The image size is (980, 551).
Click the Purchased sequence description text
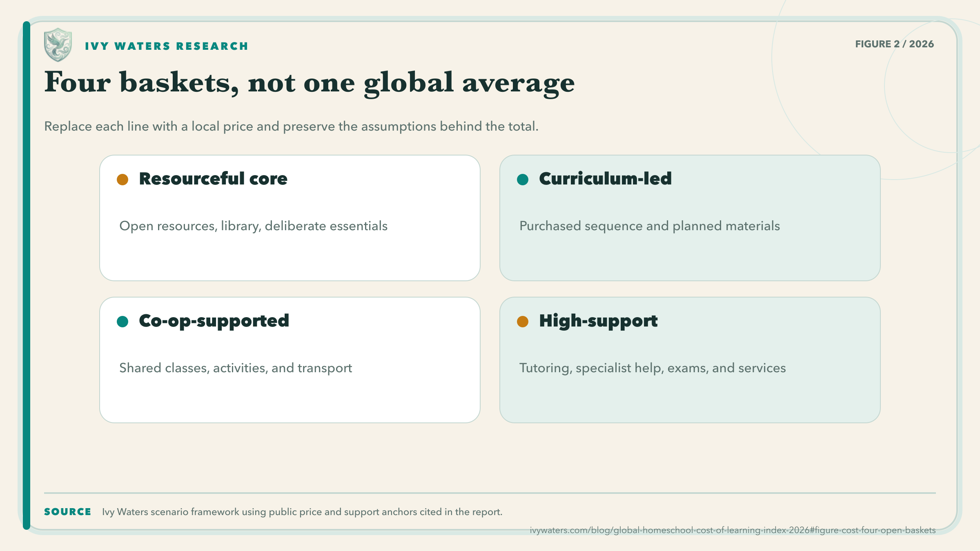coord(650,226)
